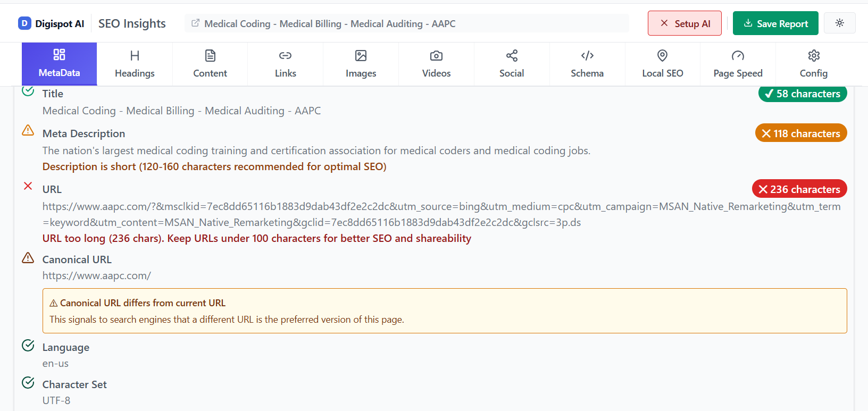Select the MetaData grid icon

click(x=59, y=55)
